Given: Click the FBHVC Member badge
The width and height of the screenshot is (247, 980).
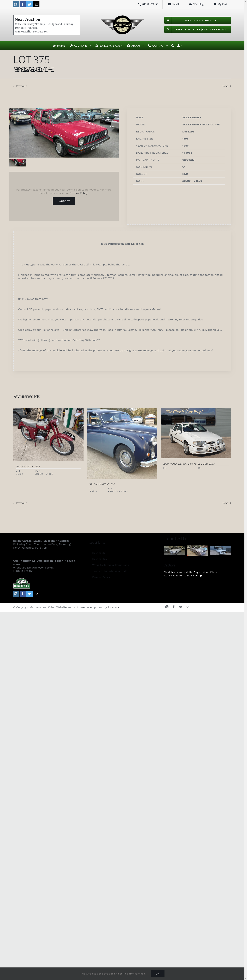Looking at the screenshot, I should tap(22, 584).
